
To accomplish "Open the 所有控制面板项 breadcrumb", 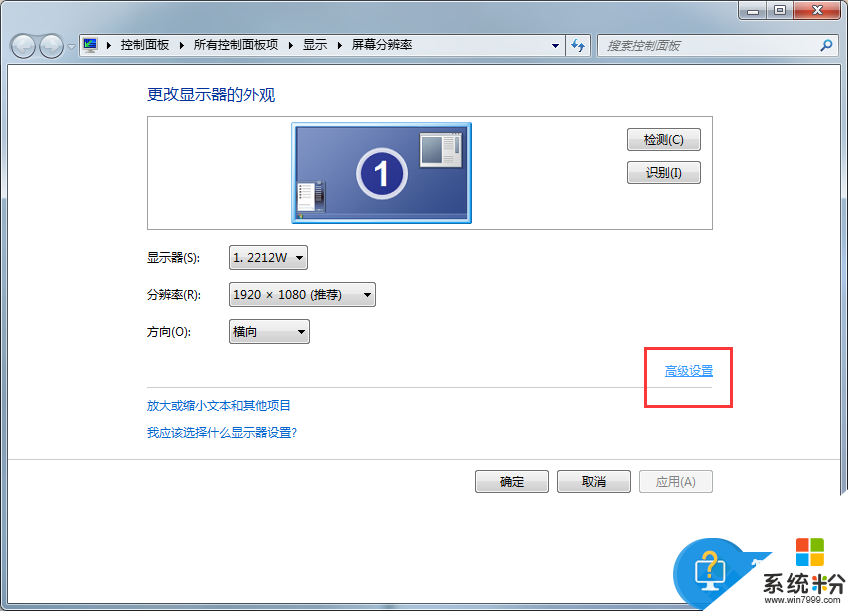I will click(236, 45).
